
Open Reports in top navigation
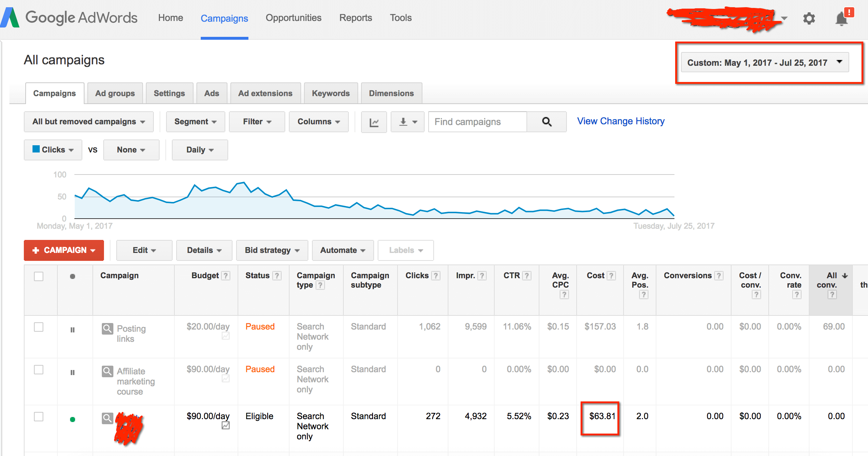coord(356,18)
